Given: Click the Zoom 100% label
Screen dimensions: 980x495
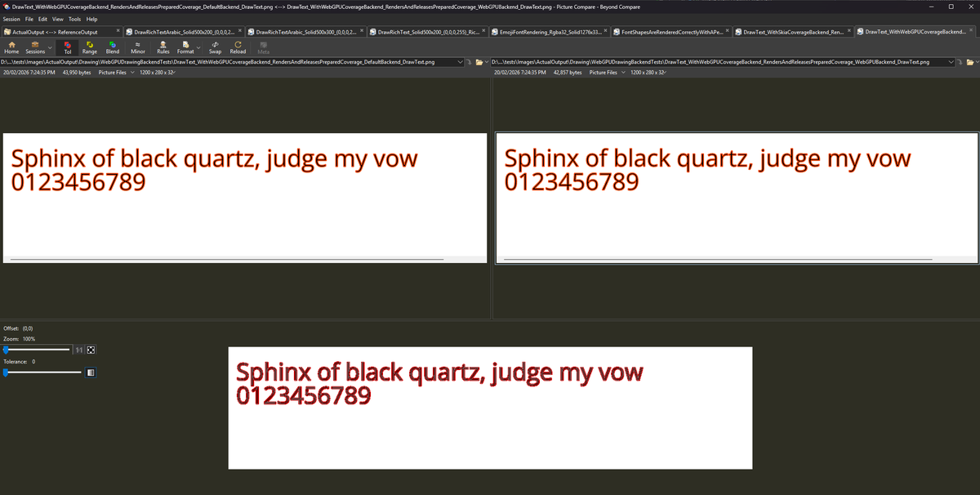Looking at the screenshot, I should [x=19, y=338].
